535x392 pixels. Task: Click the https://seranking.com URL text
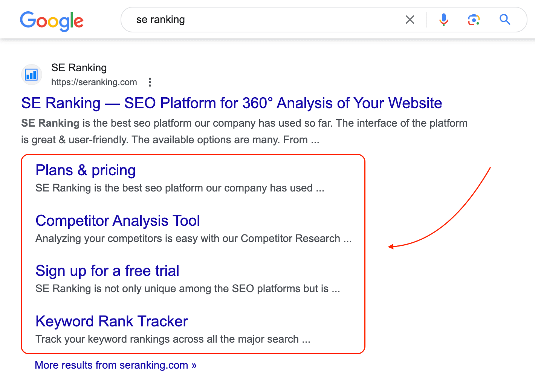(x=94, y=82)
